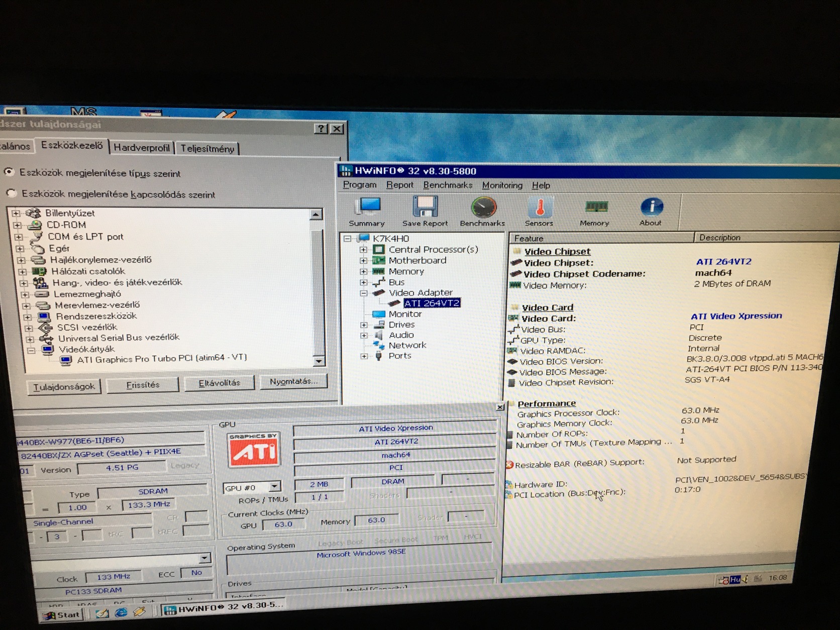Select 'Eszközök megjelenítése típus szerint' radio button

click(9, 172)
